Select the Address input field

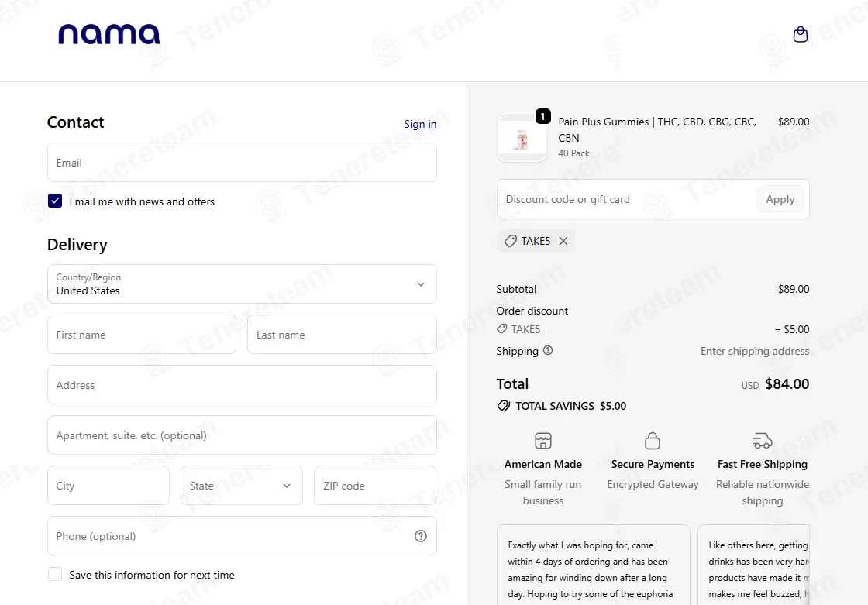pyautogui.click(x=242, y=385)
